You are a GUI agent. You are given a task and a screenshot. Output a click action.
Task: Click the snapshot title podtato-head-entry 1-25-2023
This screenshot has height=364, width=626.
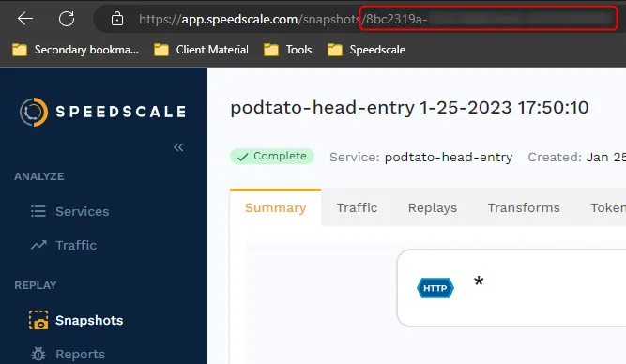(409, 107)
